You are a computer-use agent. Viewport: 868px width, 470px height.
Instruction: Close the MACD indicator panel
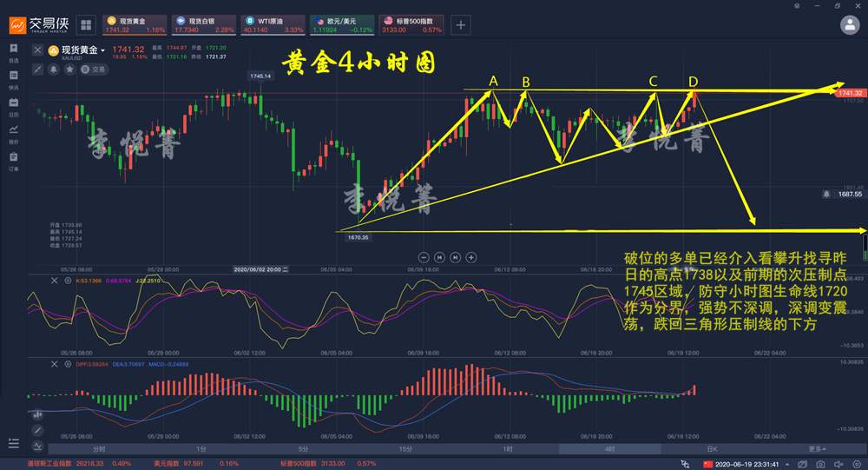coord(54,364)
